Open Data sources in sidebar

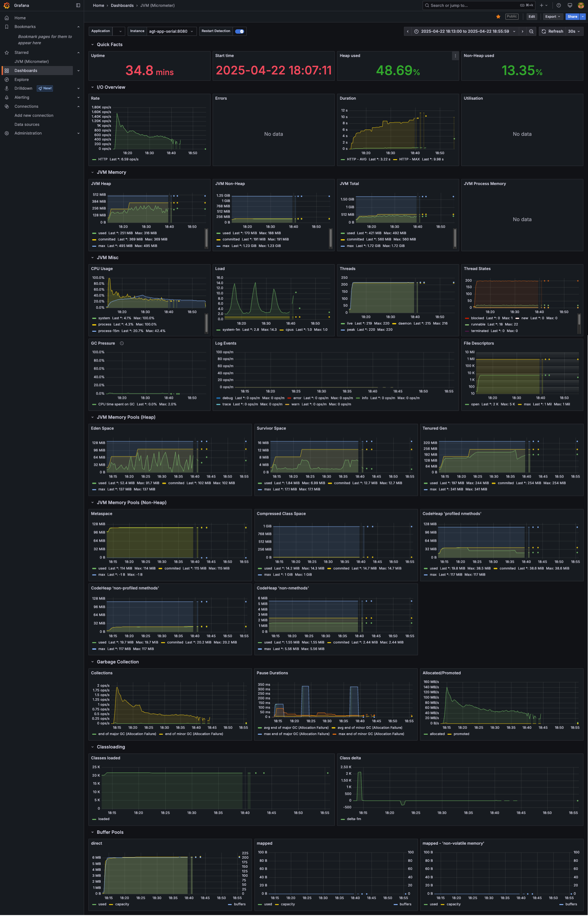pyautogui.click(x=27, y=125)
